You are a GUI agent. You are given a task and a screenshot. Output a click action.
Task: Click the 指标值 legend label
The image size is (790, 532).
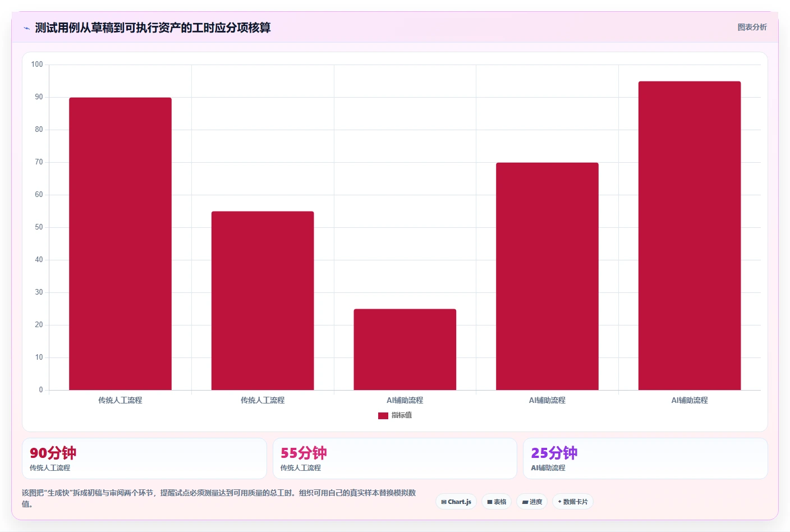[402, 415]
